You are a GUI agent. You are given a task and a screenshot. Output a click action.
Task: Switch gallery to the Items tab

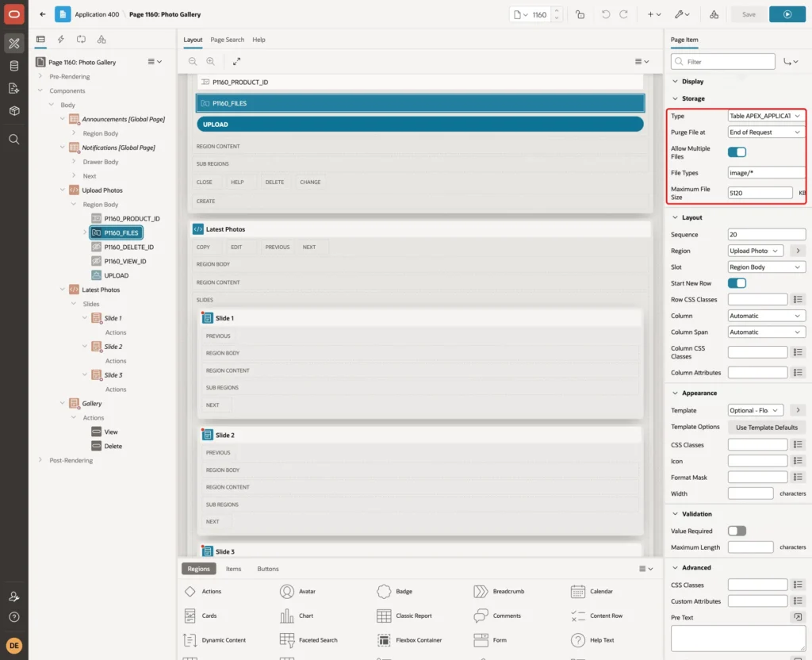pos(234,569)
